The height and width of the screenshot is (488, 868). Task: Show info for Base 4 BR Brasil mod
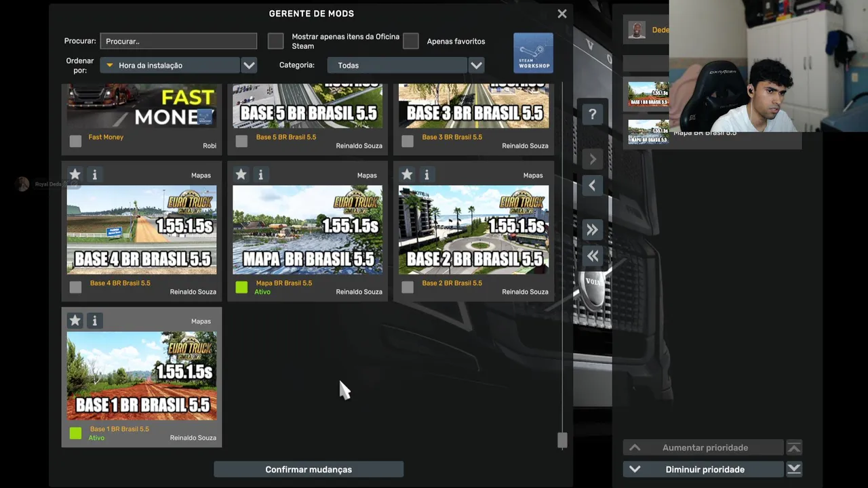click(x=94, y=175)
